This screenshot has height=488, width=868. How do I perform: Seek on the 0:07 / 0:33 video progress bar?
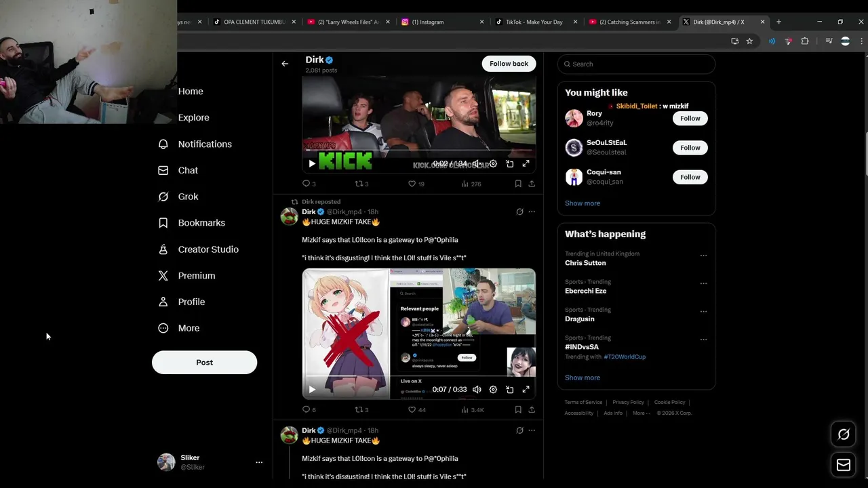pyautogui.click(x=418, y=376)
